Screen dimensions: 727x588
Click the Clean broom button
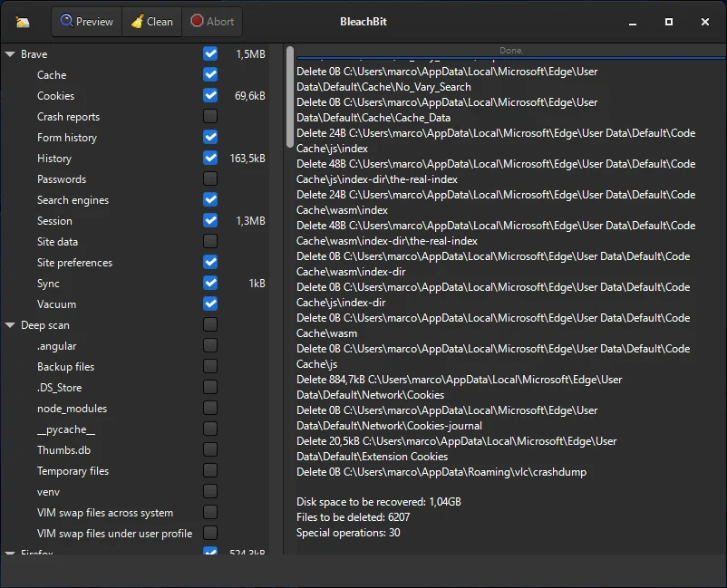[x=152, y=22]
